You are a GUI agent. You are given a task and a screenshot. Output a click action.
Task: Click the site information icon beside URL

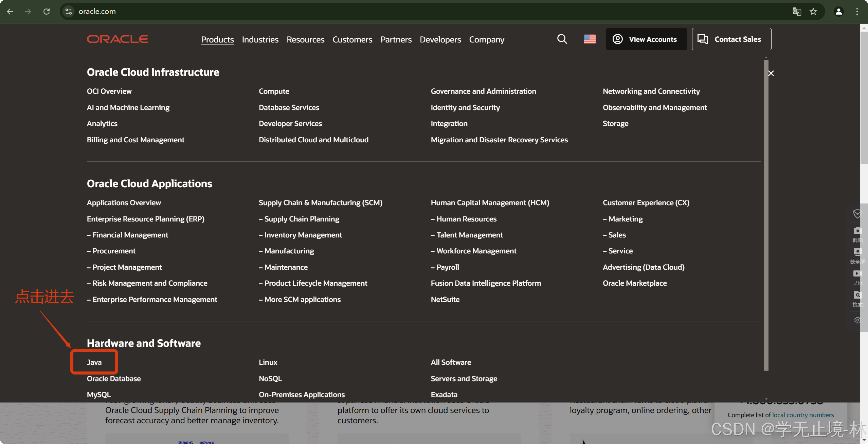point(69,12)
